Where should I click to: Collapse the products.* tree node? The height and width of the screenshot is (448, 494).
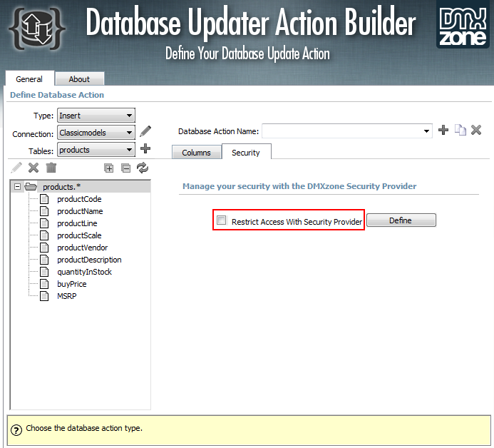click(x=17, y=187)
